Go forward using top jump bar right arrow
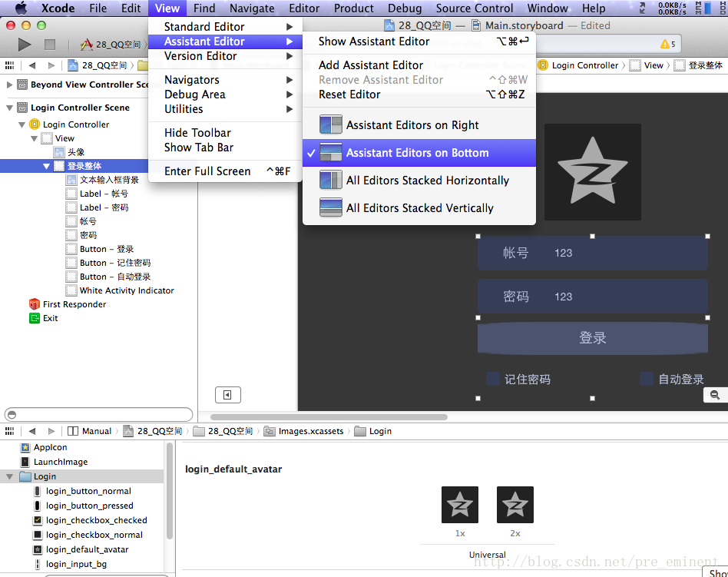728x577 pixels. point(51,65)
